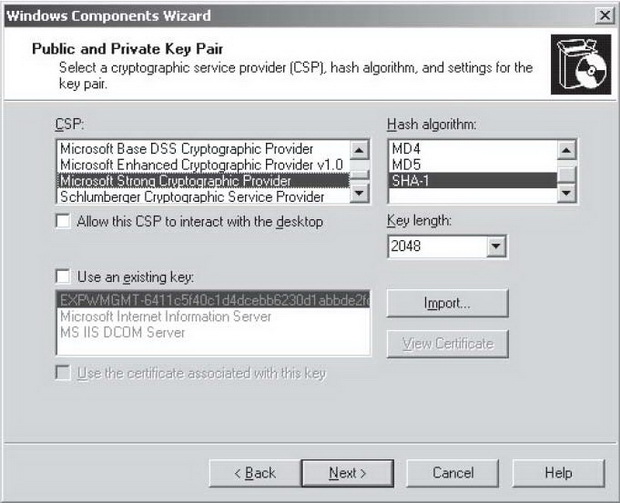This screenshot has height=503, width=620.
Task: Go Back to previous wizard page
Action: pos(255,473)
